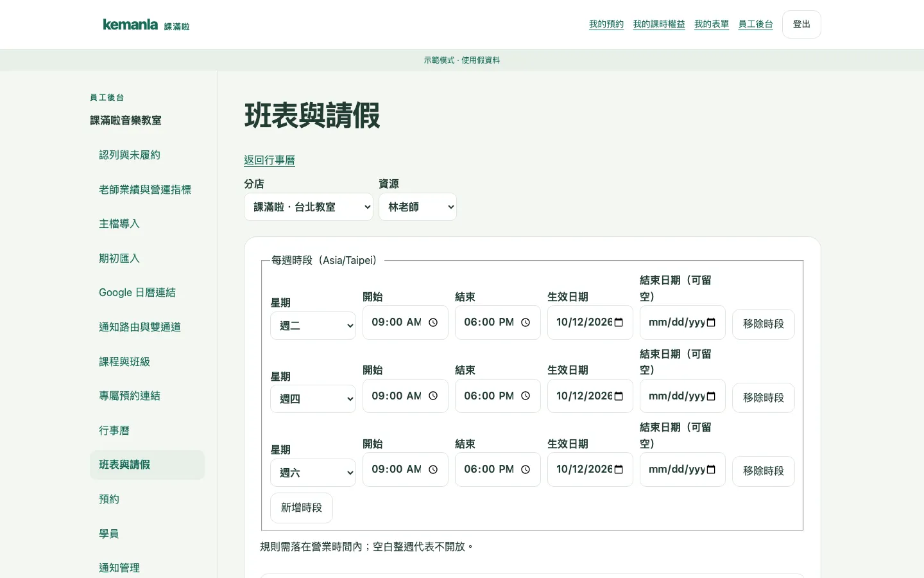
Task: Open calendar icon for 週四 生效日期
Action: (619, 396)
